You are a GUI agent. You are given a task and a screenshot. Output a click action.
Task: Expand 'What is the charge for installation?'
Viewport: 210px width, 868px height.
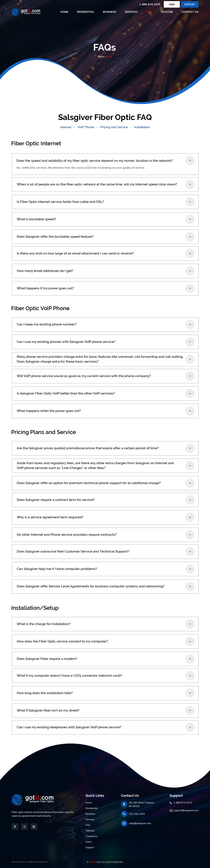click(x=105, y=624)
